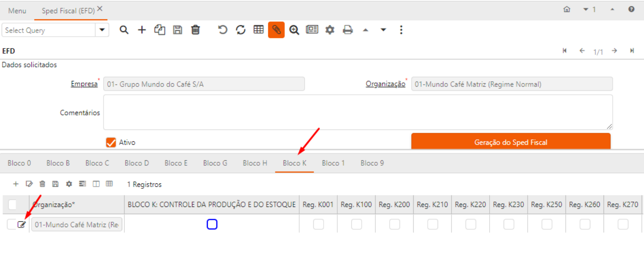The width and height of the screenshot is (644, 270).
Task: Add new row in Bloco K detail toolbar
Action: [16, 184]
